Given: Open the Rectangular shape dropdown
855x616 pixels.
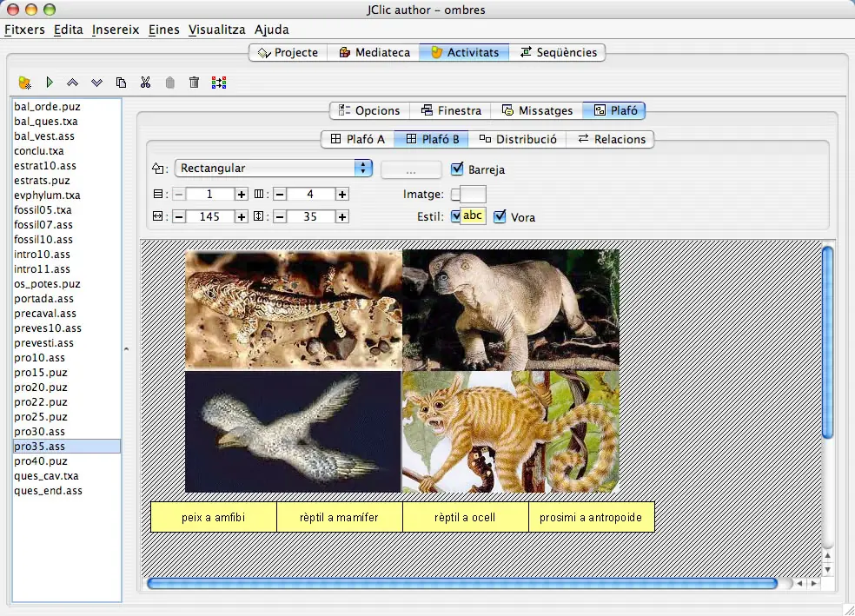Looking at the screenshot, I should 273,168.
